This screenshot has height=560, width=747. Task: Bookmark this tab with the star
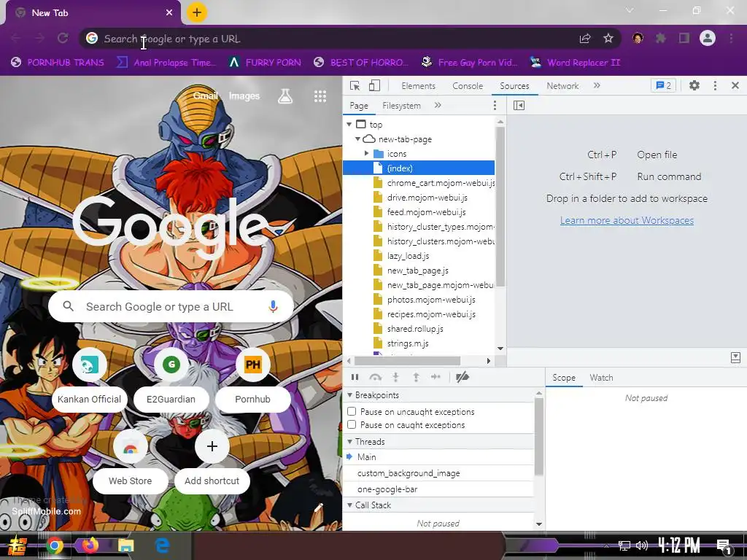tap(608, 39)
